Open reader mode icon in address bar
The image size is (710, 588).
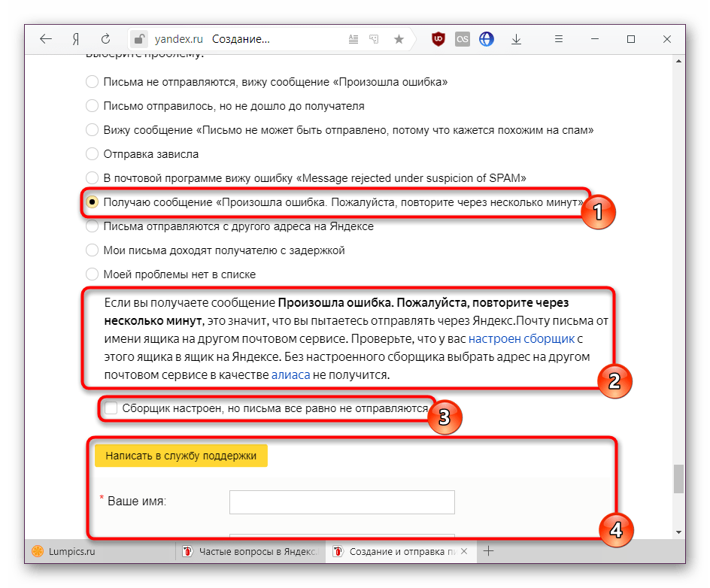[353, 39]
